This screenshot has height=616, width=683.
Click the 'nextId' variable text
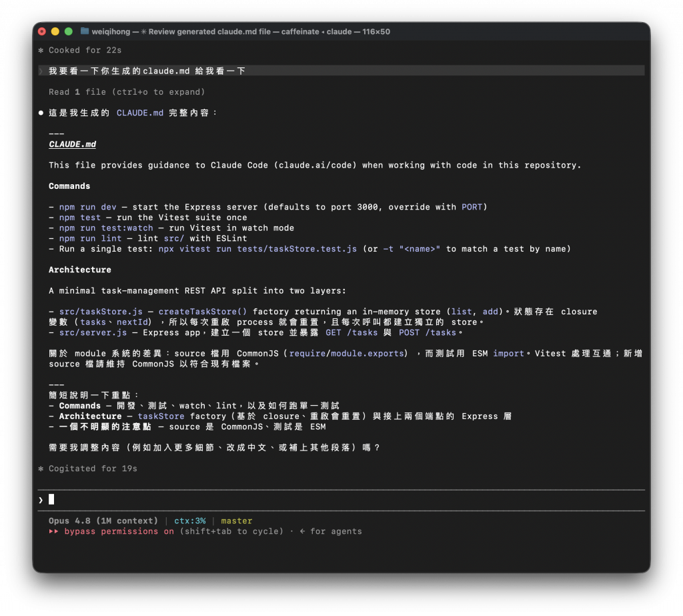tap(132, 322)
